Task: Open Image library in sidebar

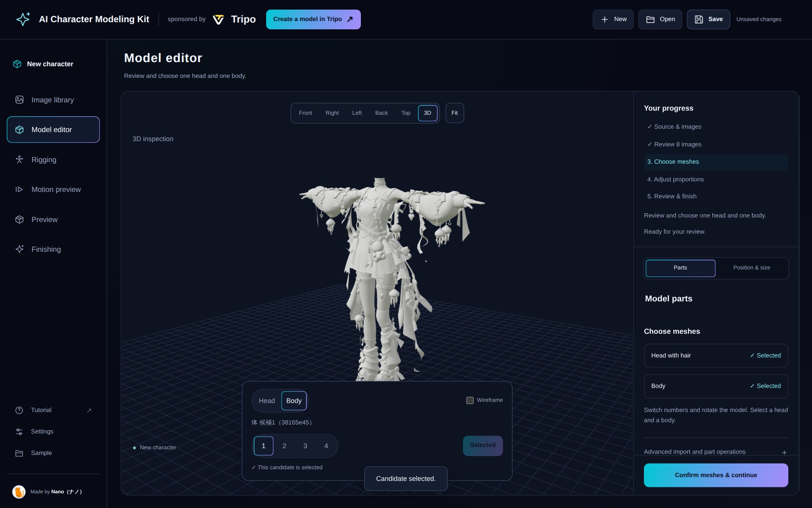Action: click(53, 100)
